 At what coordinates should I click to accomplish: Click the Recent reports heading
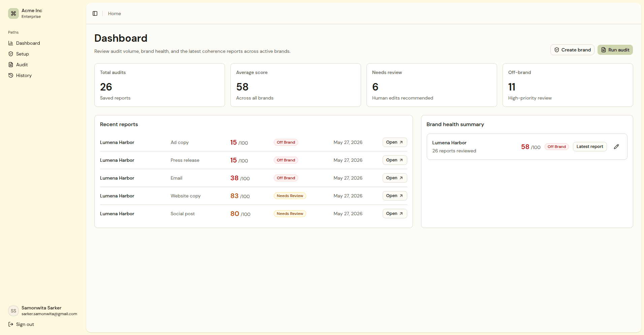click(x=119, y=124)
